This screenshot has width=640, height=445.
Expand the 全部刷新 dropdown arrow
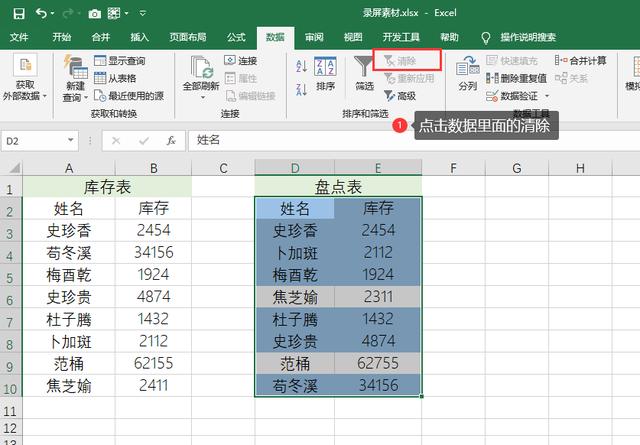[x=202, y=98]
